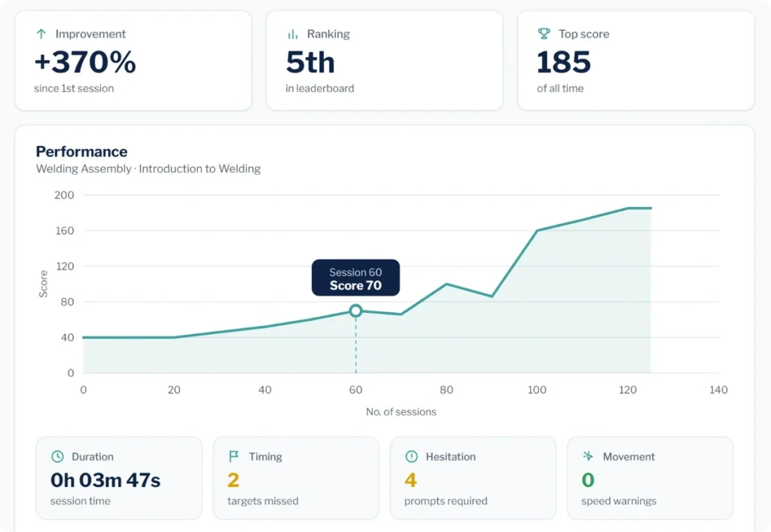Select the 5th ranking value
The height and width of the screenshot is (532, 771).
pyautogui.click(x=310, y=62)
